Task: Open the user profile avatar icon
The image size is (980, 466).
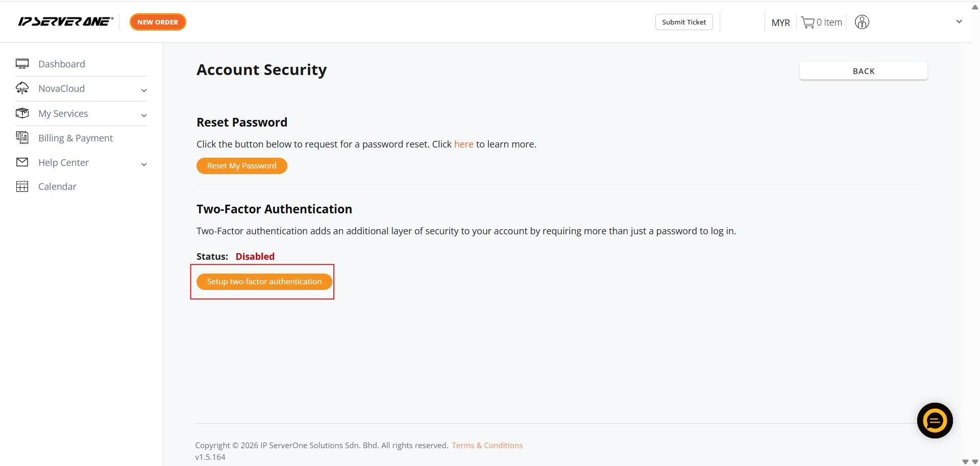Action: [862, 22]
